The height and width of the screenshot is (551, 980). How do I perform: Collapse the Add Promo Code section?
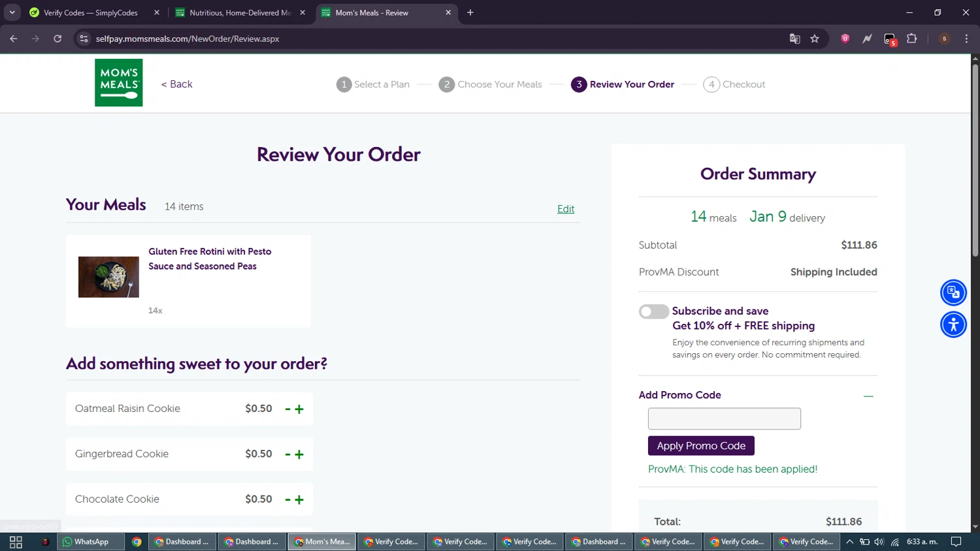[868, 396]
